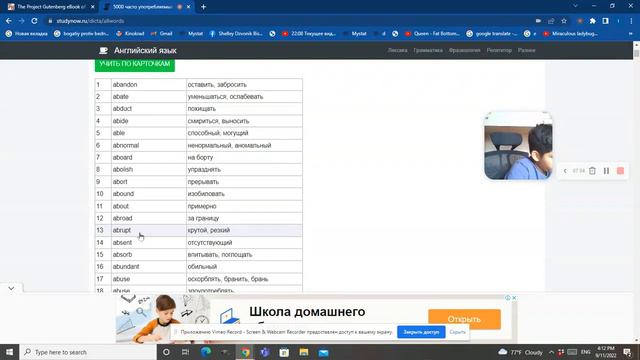Stop the recording with the red square

coord(620,171)
